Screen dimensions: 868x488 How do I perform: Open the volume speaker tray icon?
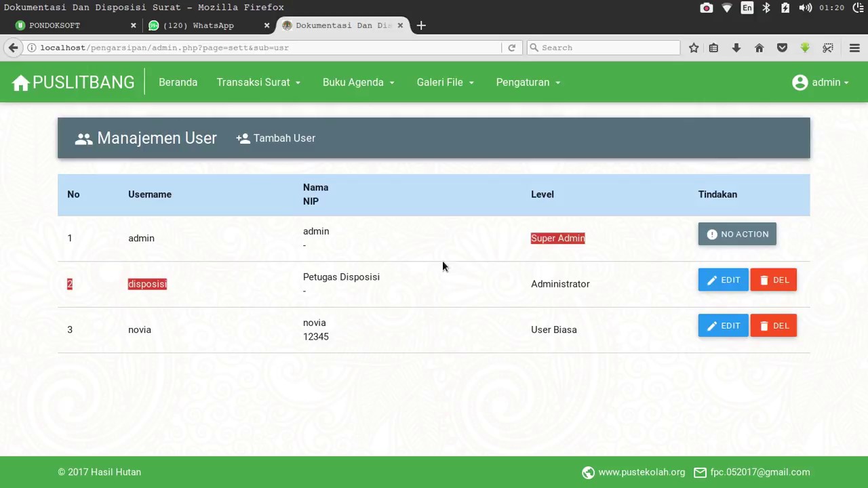[x=806, y=7]
